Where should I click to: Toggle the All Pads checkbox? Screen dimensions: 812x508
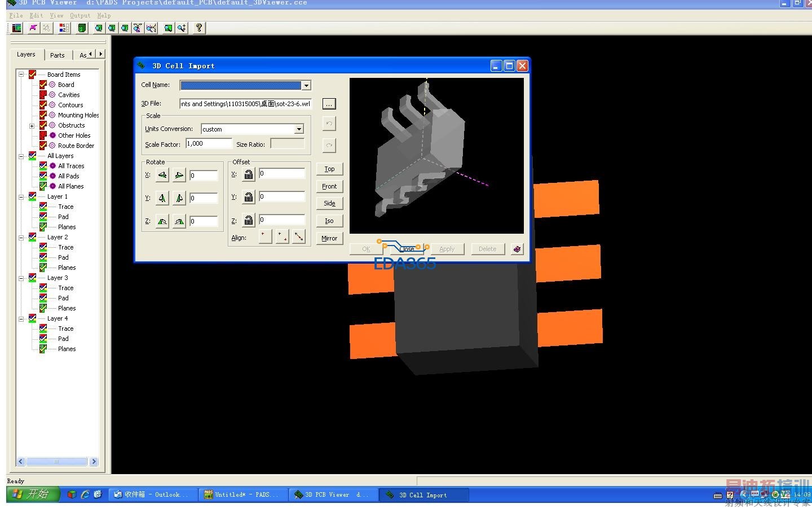(43, 176)
